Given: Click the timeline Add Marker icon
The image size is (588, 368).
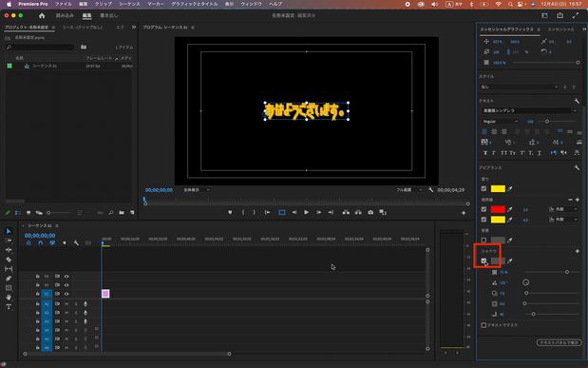Looking at the screenshot, I should [x=65, y=242].
